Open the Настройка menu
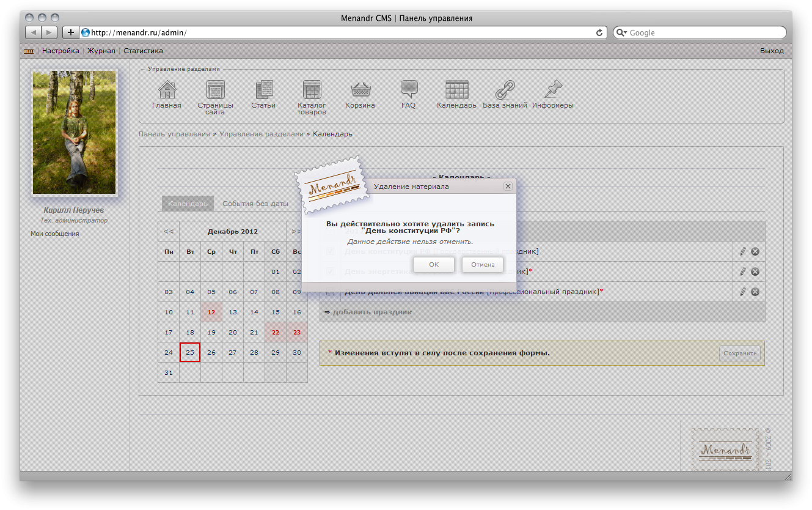The height and width of the screenshot is (510, 812). point(60,51)
